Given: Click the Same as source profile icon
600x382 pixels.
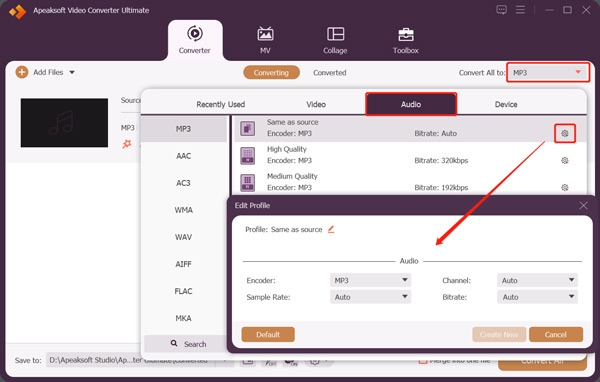Looking at the screenshot, I should 248,128.
